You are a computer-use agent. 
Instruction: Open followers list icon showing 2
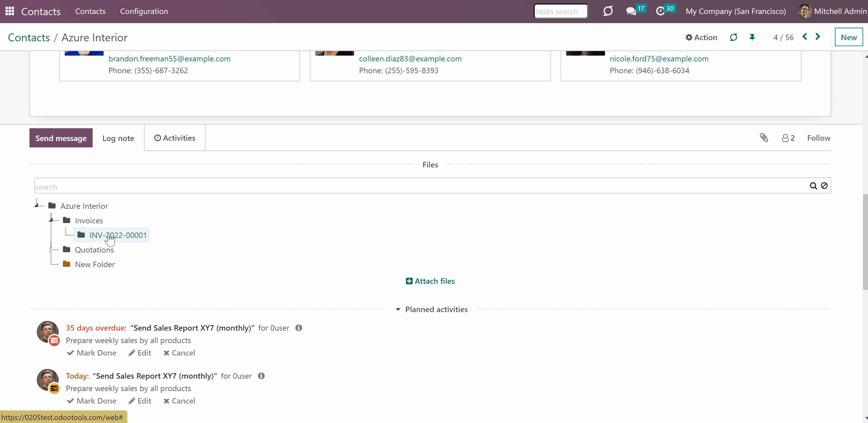tap(788, 138)
